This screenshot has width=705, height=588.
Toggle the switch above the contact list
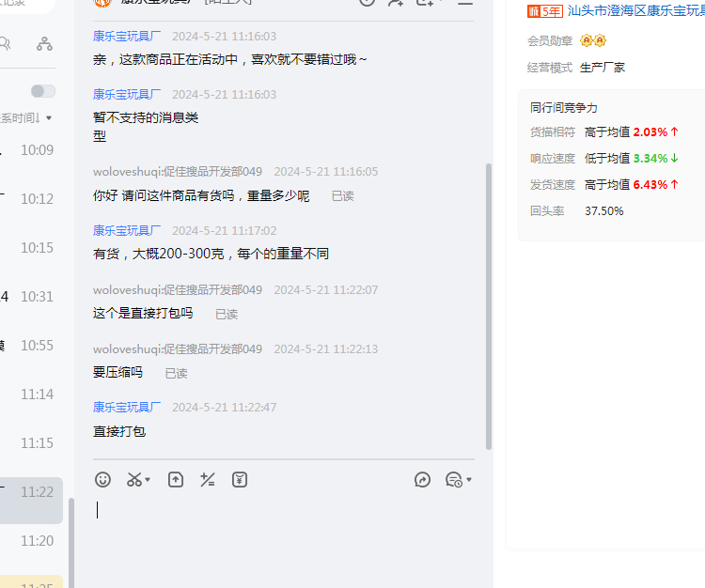pyautogui.click(x=43, y=91)
